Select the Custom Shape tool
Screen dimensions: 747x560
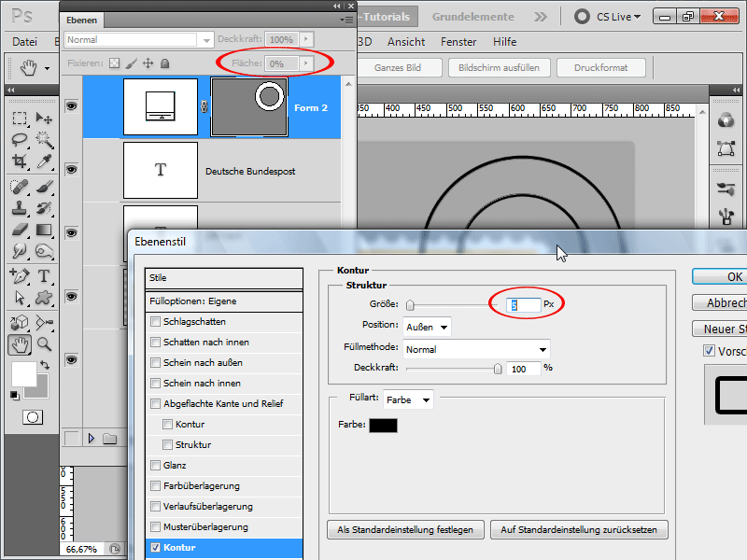tap(44, 298)
